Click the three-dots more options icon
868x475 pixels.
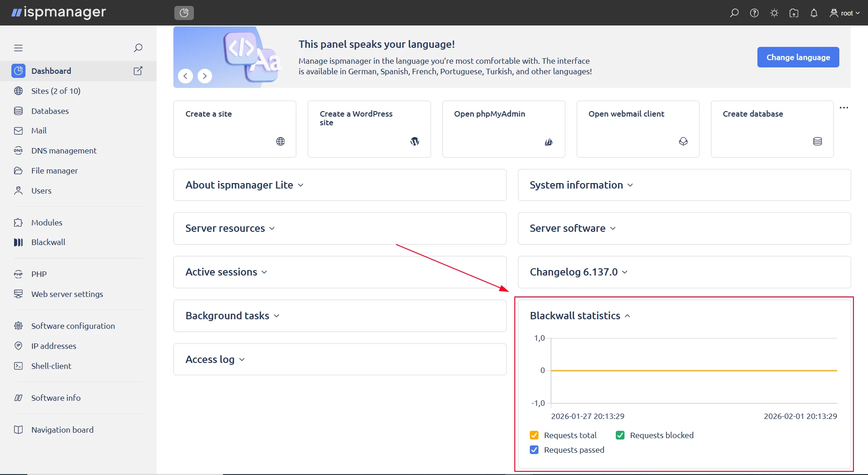(x=844, y=108)
